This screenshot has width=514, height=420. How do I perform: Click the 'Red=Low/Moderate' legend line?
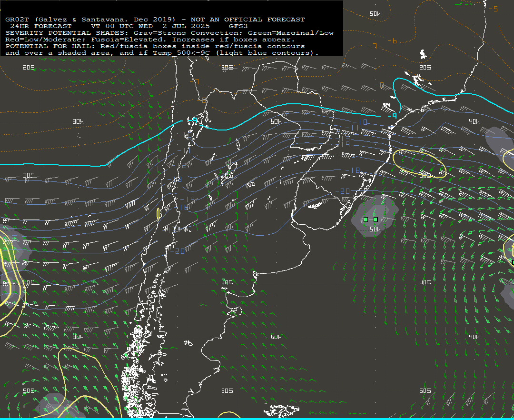pyautogui.click(x=150, y=40)
